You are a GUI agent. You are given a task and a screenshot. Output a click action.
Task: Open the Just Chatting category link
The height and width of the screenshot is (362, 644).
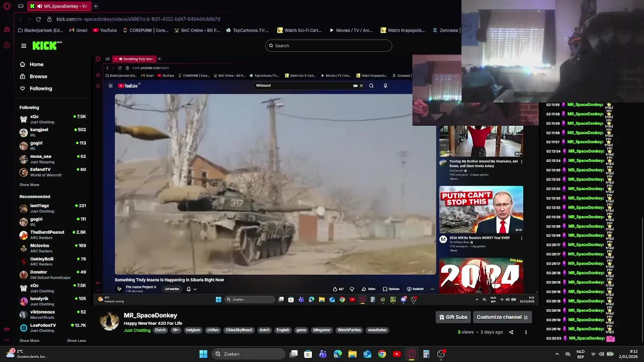pos(137,330)
